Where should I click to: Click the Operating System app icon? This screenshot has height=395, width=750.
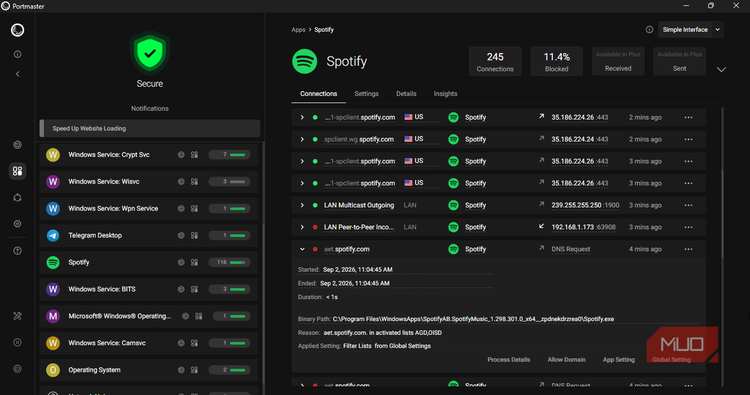53,370
